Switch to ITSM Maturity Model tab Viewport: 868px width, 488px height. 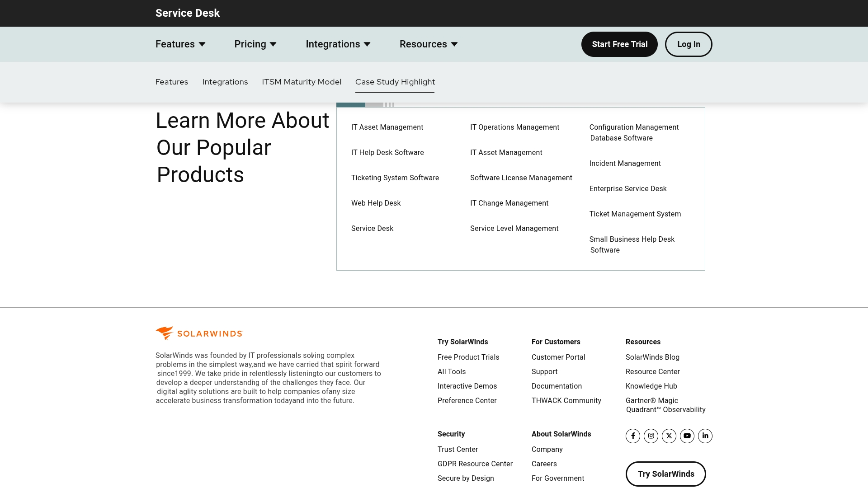[x=302, y=82]
